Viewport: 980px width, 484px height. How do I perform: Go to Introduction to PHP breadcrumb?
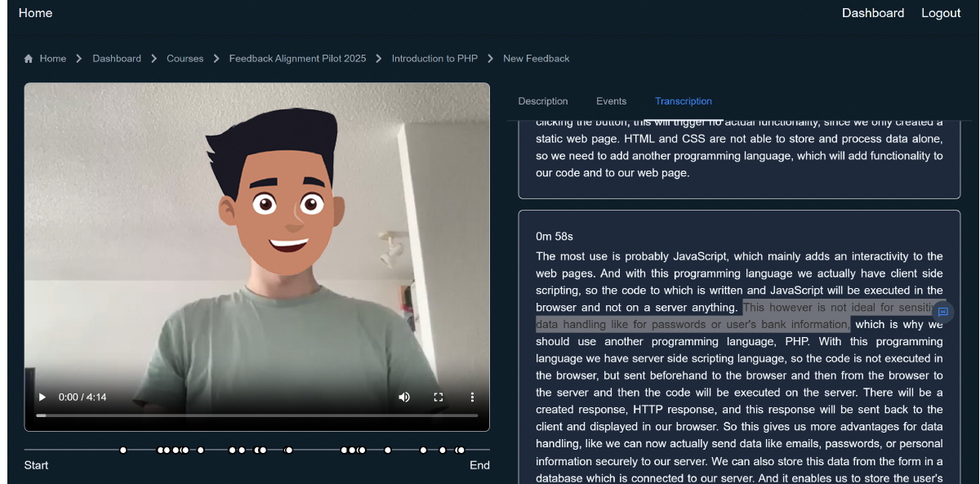pos(434,59)
